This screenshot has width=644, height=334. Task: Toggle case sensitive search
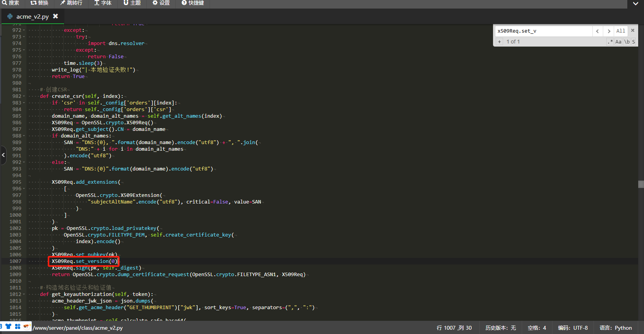[x=618, y=42]
